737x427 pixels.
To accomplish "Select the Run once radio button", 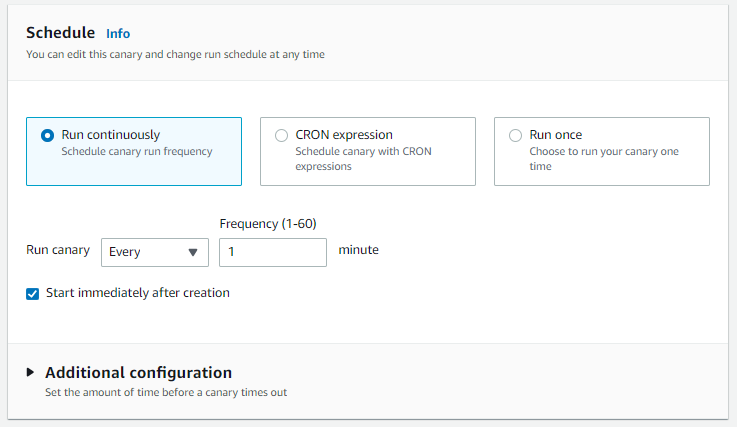I will (515, 136).
